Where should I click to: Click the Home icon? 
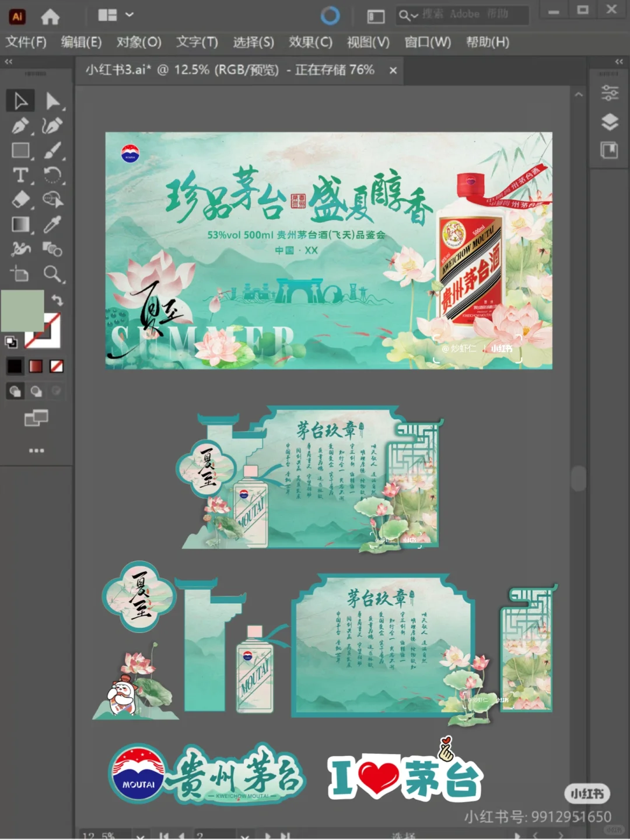coord(50,17)
